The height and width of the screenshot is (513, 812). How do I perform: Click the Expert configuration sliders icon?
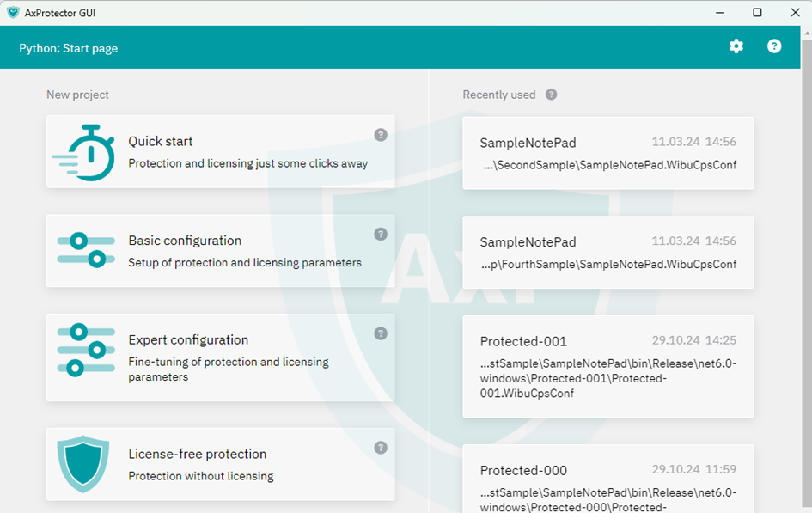(86, 350)
